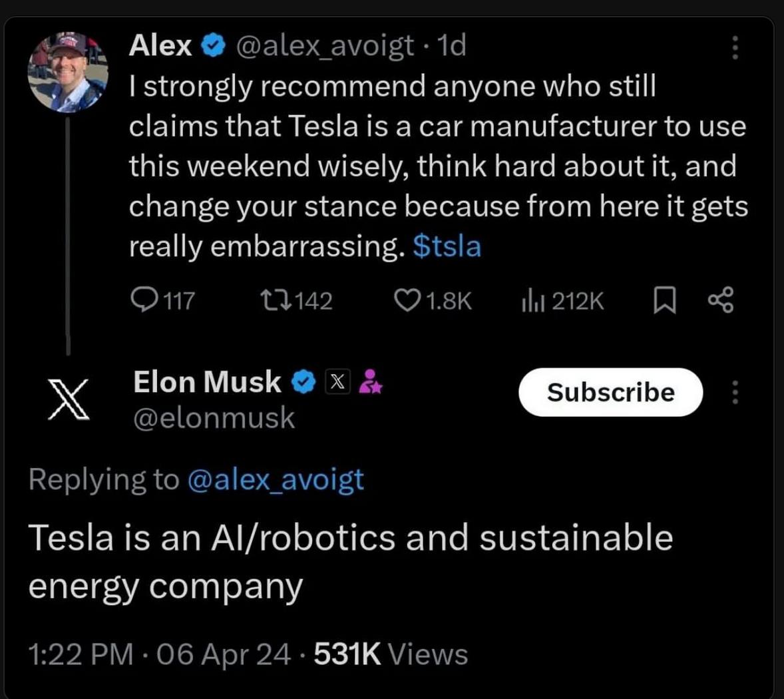Click the Subscribe button

610,392
